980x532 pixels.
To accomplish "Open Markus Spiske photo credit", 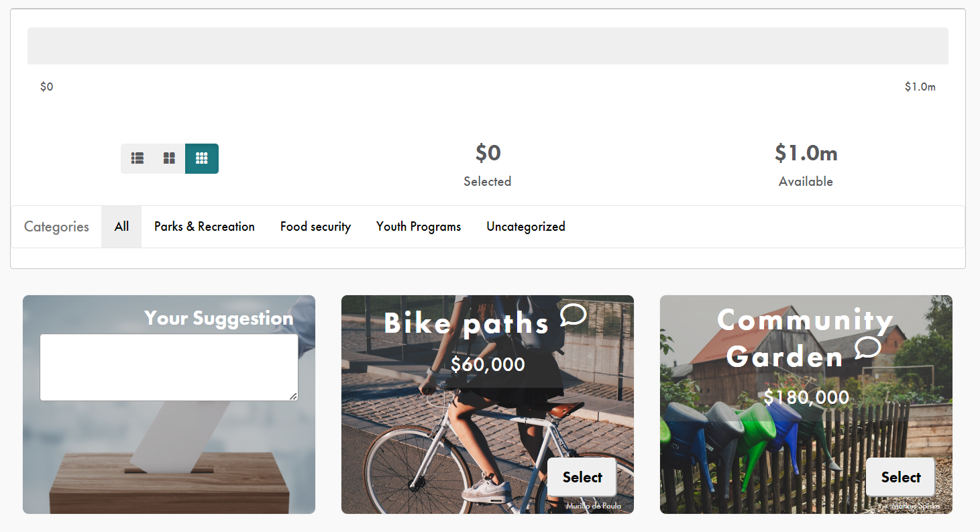I will (915, 507).
